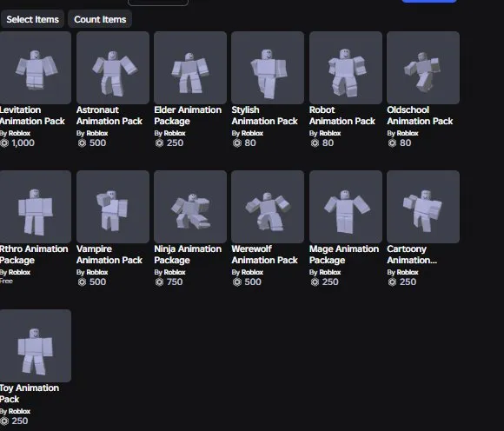Image resolution: width=504 pixels, height=431 pixels.
Task: Open the Cartoony Animation title link
Action: [412, 255]
